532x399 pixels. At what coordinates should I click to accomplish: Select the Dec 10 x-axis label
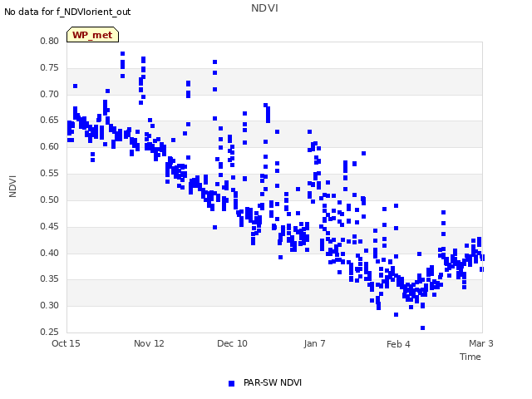[232, 343]
